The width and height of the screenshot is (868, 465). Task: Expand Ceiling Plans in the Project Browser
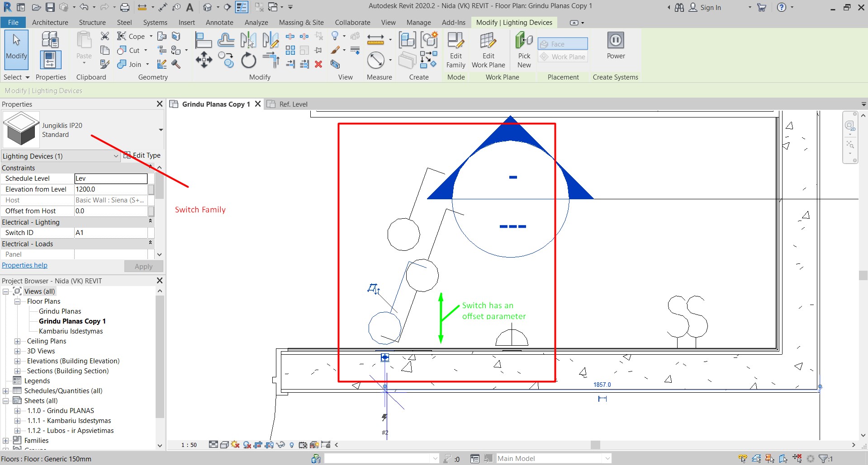16,341
